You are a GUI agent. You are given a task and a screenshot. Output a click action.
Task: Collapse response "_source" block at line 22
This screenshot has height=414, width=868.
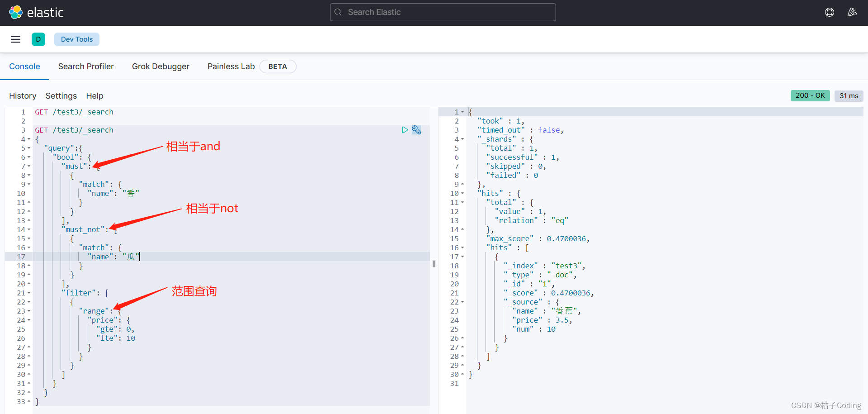point(462,302)
